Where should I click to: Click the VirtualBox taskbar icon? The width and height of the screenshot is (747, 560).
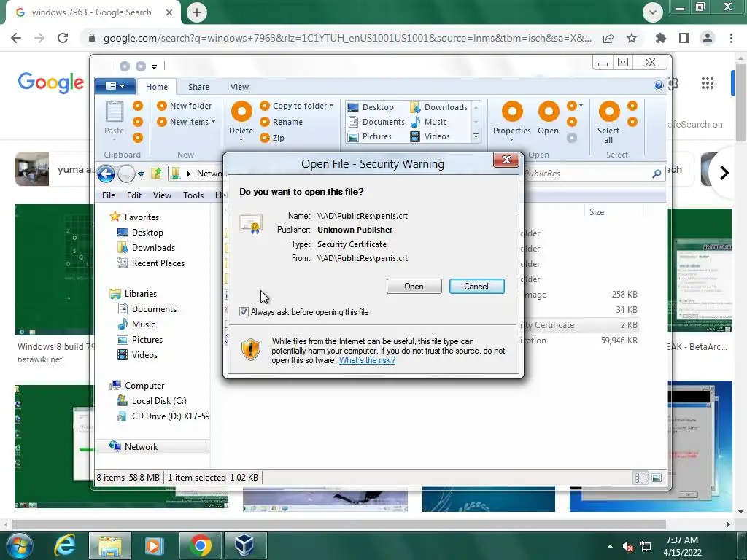pyautogui.click(x=244, y=545)
